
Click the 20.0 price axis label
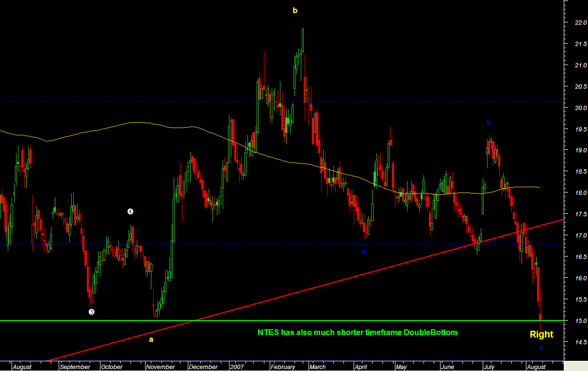point(581,108)
